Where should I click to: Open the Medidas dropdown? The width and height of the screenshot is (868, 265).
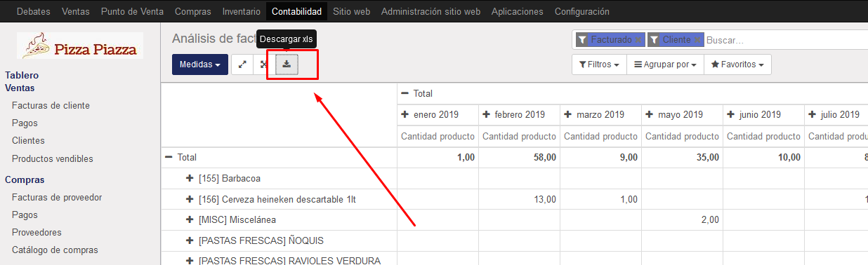(x=200, y=64)
